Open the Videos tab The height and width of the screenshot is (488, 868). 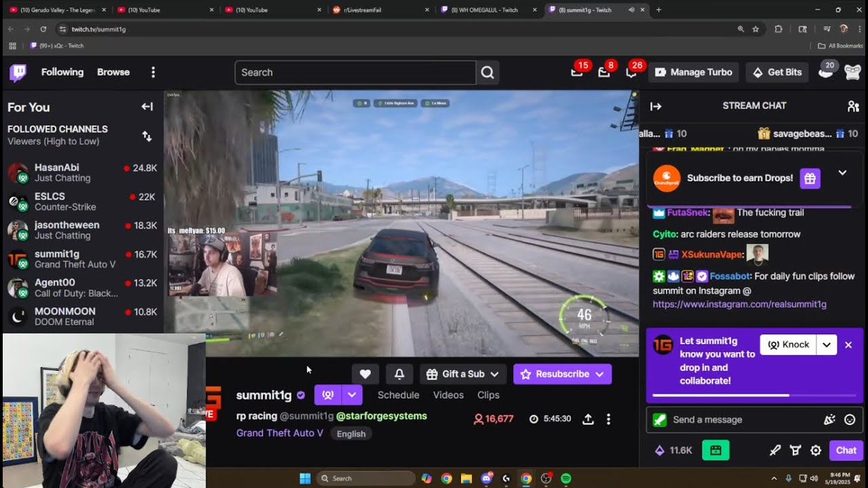(448, 395)
